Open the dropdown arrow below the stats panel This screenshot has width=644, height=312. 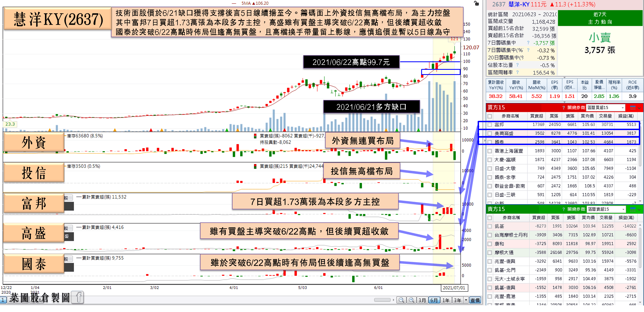point(564,77)
